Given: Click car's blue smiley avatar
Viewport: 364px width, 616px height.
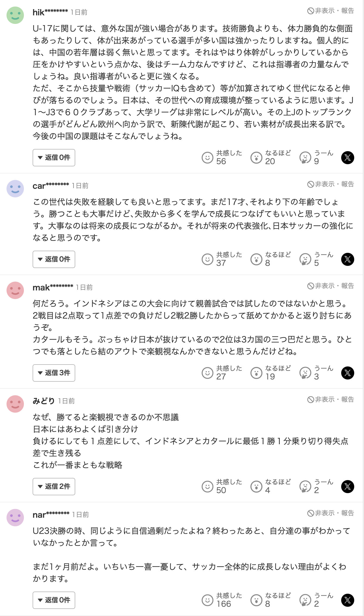Looking at the screenshot, I should pyautogui.click(x=15, y=189).
